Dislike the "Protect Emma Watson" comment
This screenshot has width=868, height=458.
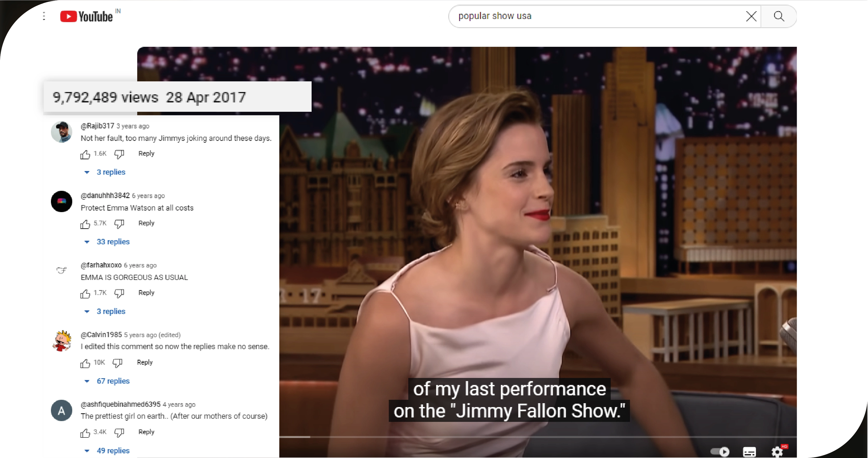pos(119,224)
